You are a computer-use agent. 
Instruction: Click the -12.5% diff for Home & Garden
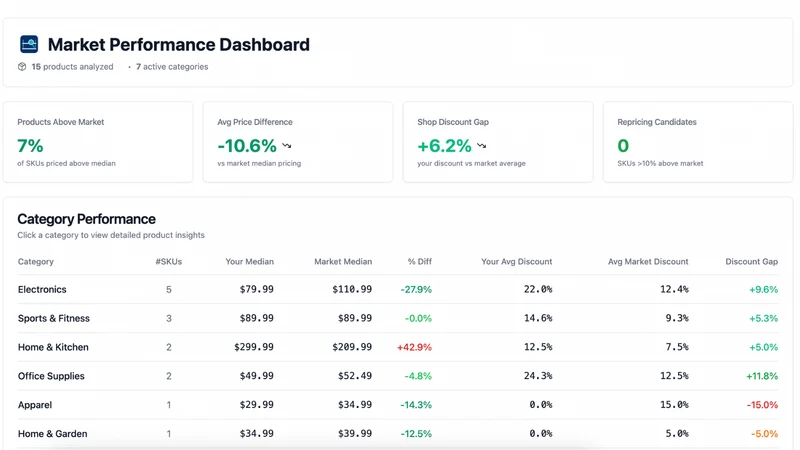pyautogui.click(x=416, y=434)
